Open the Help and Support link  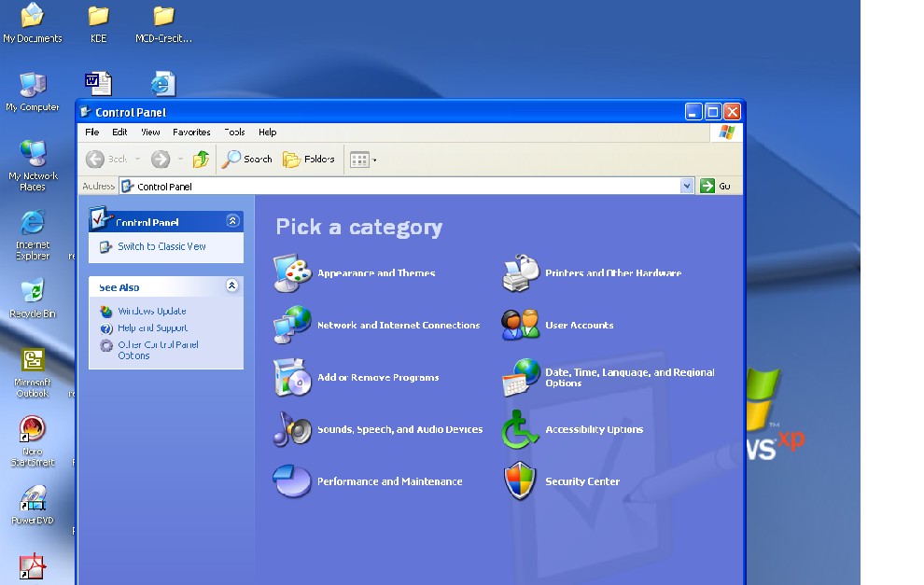(153, 328)
